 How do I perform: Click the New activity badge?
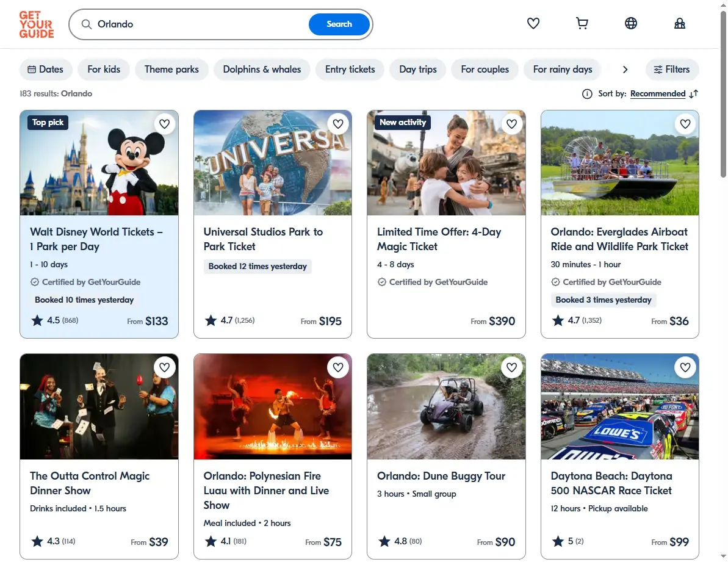click(x=403, y=123)
